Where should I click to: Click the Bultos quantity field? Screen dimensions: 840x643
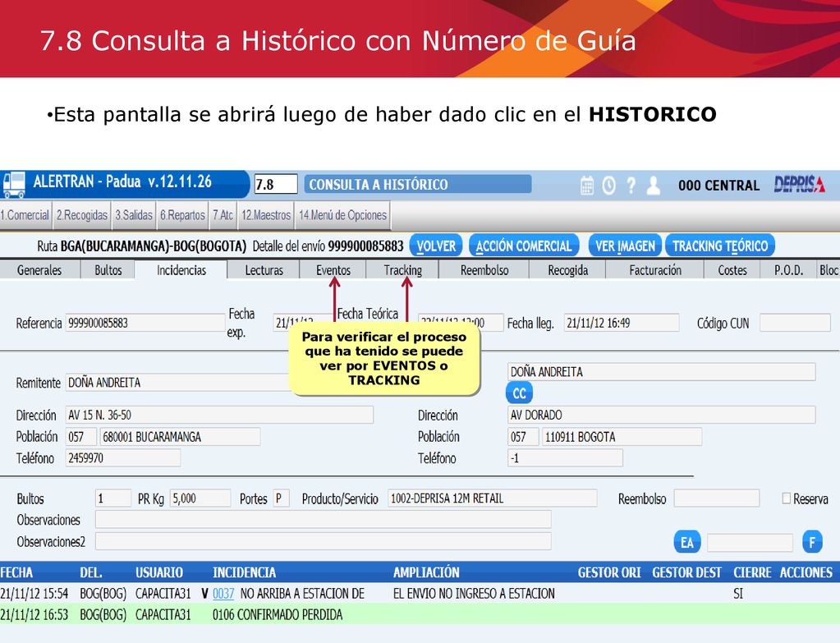coord(113,498)
